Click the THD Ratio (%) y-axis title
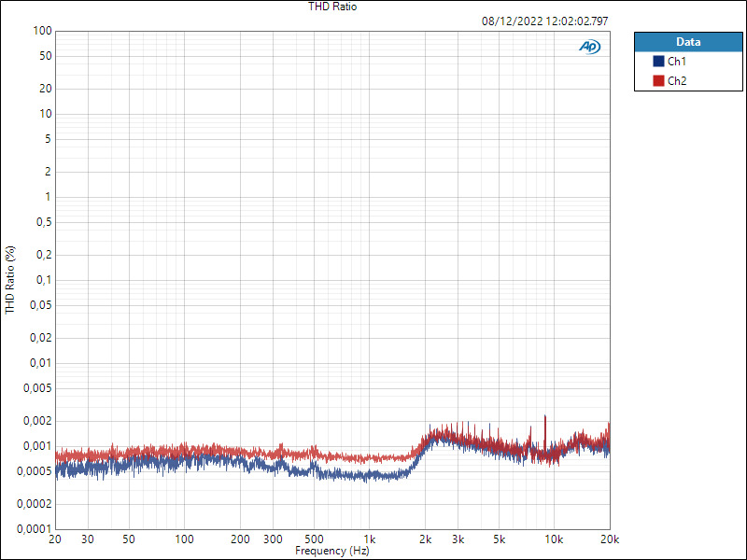 [10, 280]
